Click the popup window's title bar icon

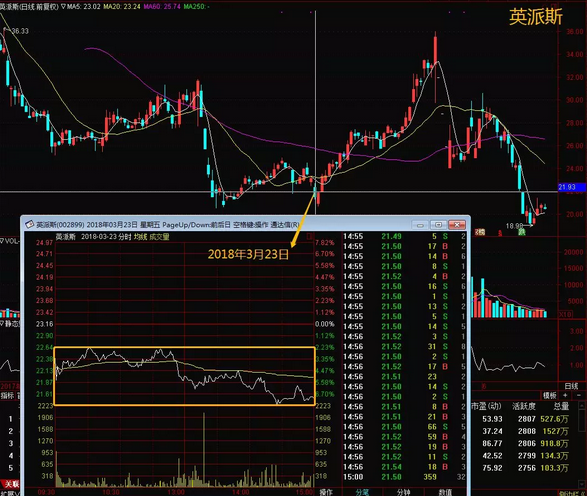click(30, 225)
